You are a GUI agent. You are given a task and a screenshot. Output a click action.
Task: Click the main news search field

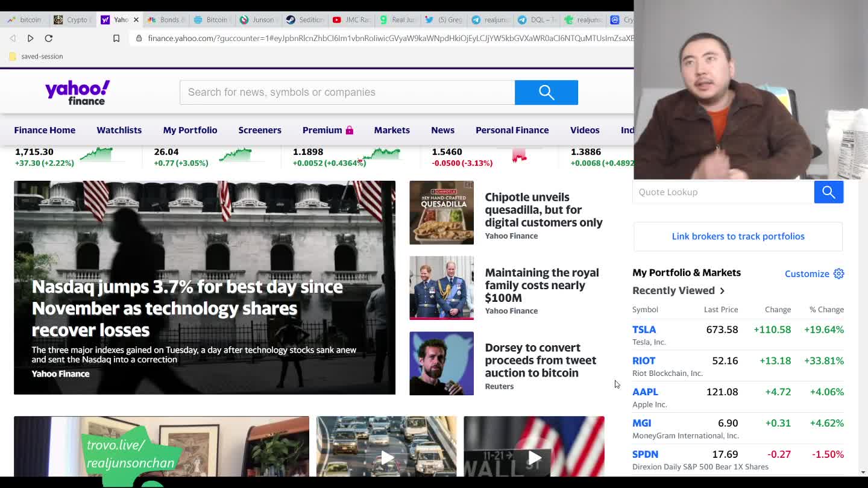click(347, 92)
